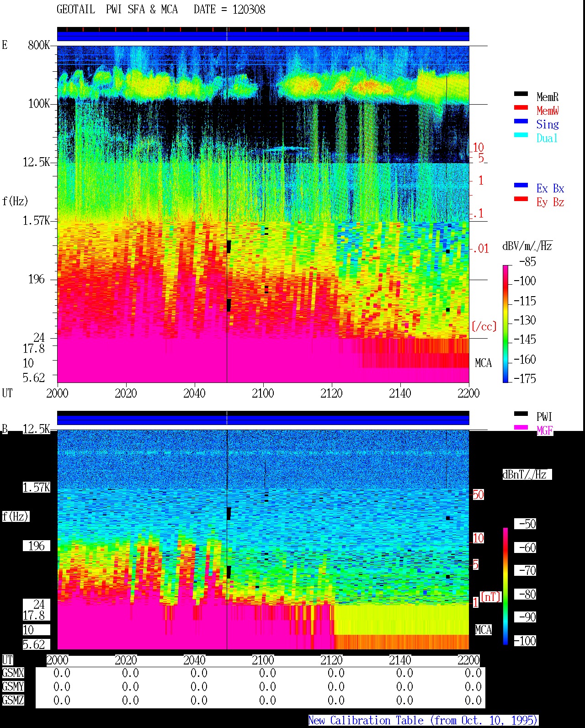Click the dBV/m electric field color scale bar

point(505,324)
